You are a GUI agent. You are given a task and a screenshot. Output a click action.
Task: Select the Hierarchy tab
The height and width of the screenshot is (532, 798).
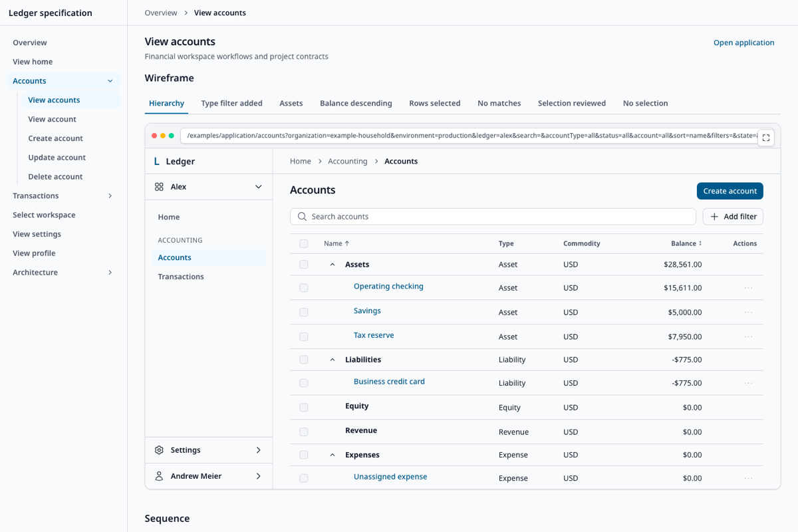pyautogui.click(x=166, y=103)
